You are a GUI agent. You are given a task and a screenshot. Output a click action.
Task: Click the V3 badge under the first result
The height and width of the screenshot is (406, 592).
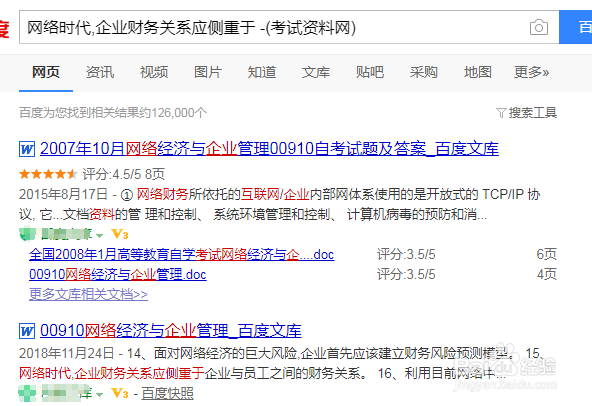click(120, 235)
